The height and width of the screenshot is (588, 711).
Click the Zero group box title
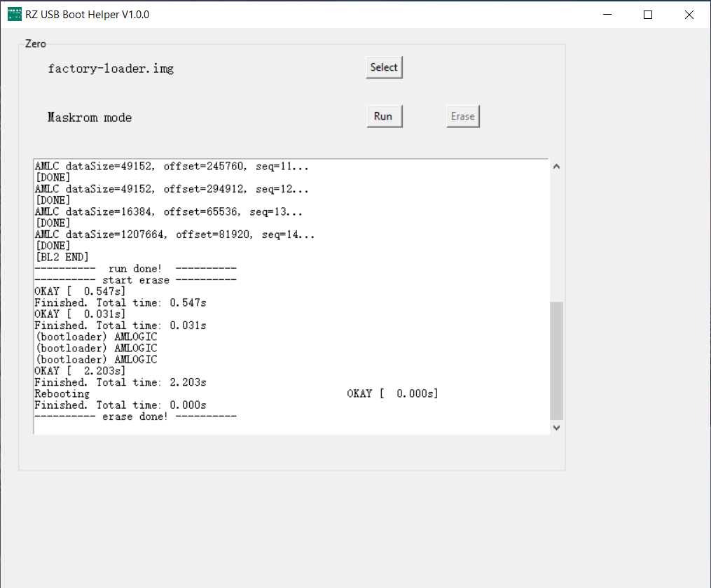pos(35,43)
